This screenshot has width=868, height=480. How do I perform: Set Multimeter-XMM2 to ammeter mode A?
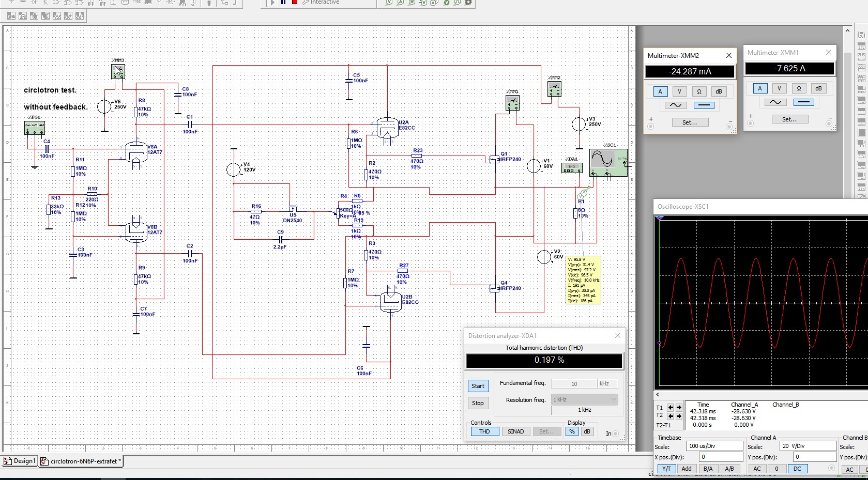tap(660, 91)
